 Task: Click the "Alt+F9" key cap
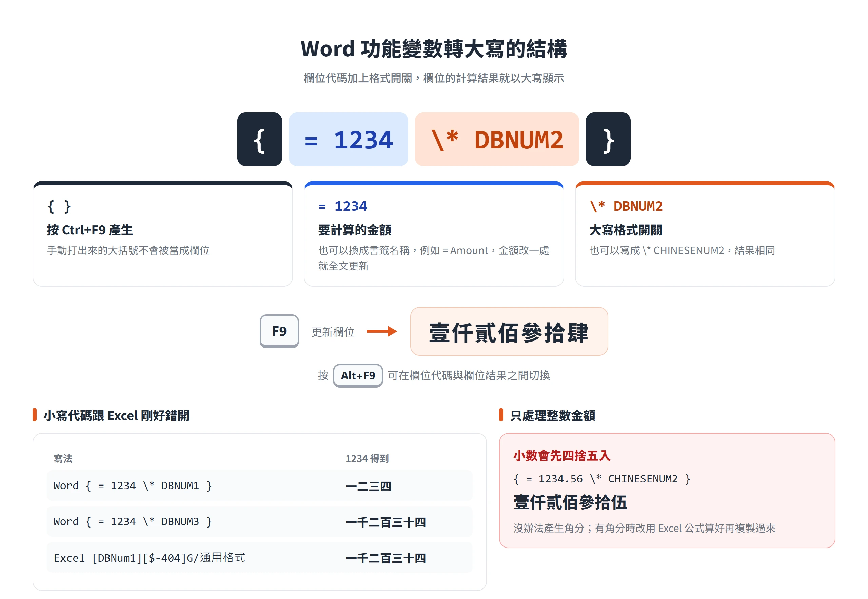pos(358,375)
